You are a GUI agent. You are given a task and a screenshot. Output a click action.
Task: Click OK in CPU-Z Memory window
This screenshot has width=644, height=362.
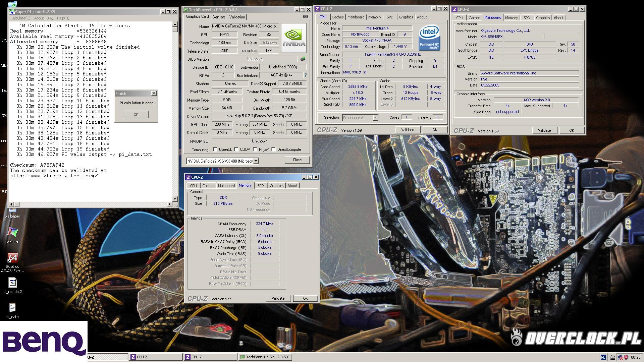point(305,298)
